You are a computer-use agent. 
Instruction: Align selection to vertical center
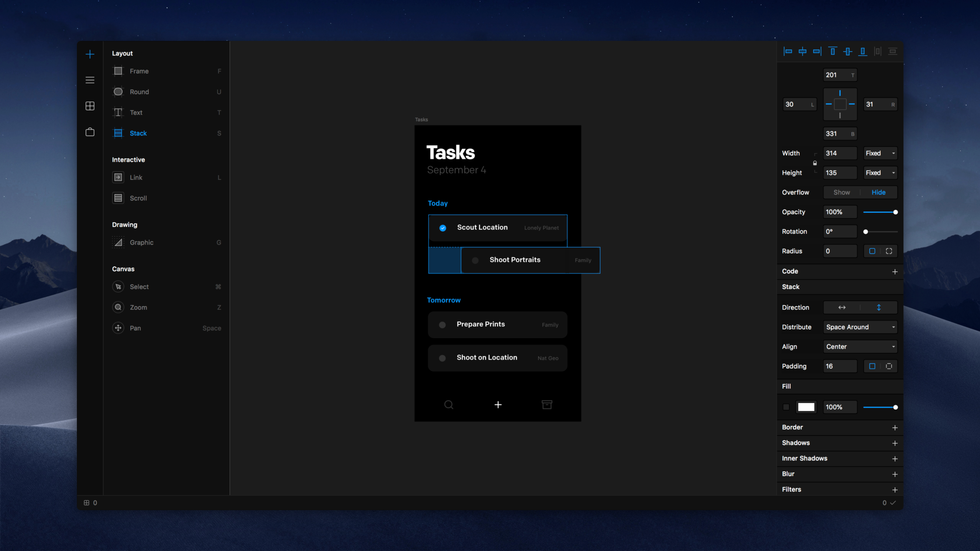(848, 51)
